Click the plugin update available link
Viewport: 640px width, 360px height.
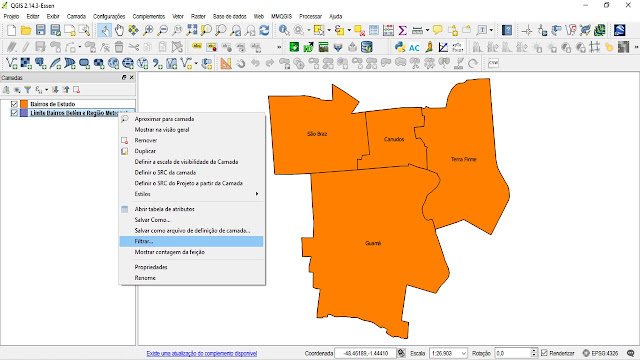click(202, 353)
